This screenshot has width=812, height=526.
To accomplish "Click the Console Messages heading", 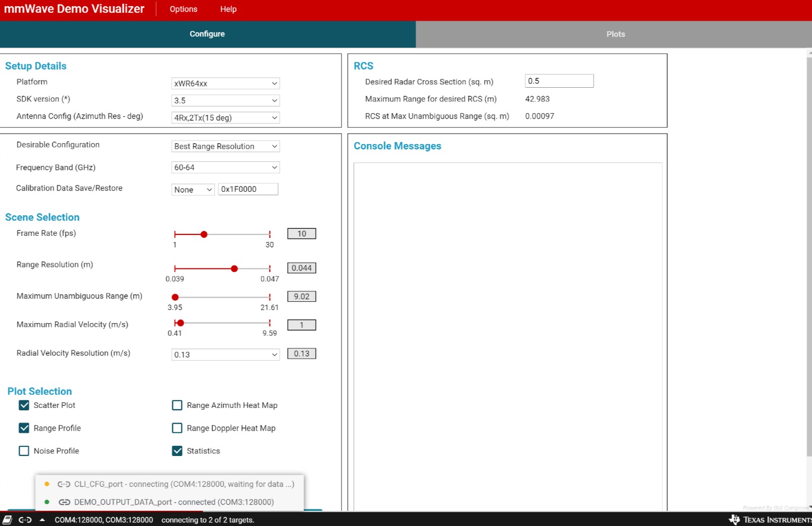I will pyautogui.click(x=397, y=146).
